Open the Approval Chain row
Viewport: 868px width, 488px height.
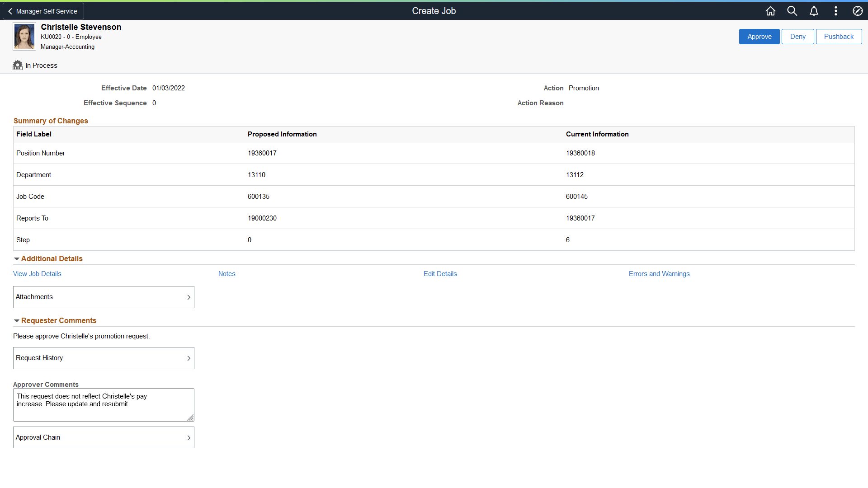104,437
